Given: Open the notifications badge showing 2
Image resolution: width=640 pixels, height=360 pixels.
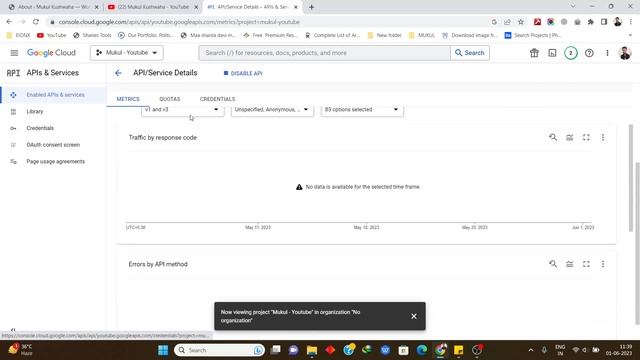Looking at the screenshot, I should [571, 53].
